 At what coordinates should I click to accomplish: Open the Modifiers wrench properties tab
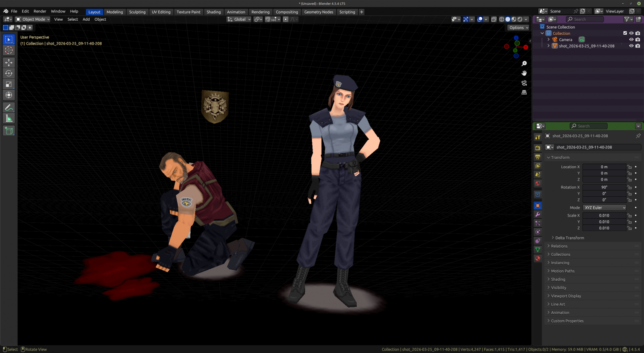(537, 215)
